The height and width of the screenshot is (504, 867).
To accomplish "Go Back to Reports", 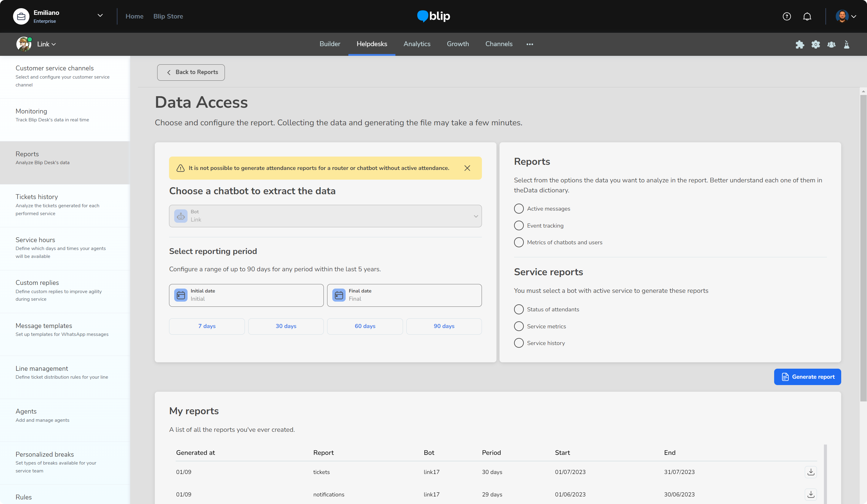I will (x=191, y=72).
